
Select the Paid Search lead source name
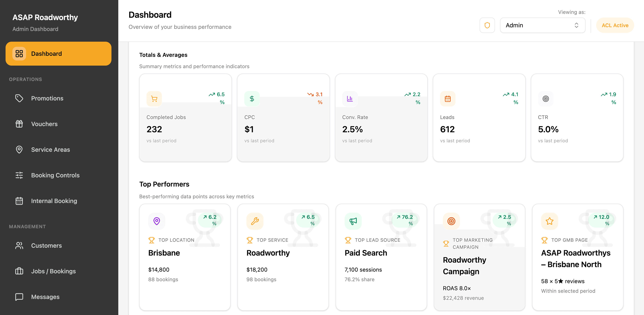tap(366, 253)
